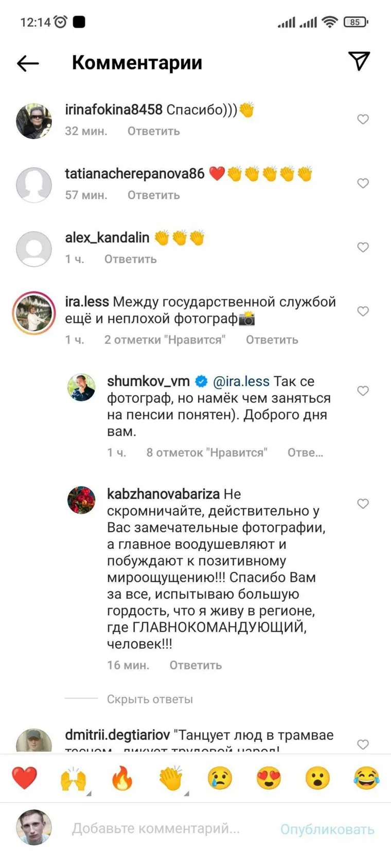Screen dimensions: 391x868
Task: Open @ira.less mention link
Action: [241, 382]
